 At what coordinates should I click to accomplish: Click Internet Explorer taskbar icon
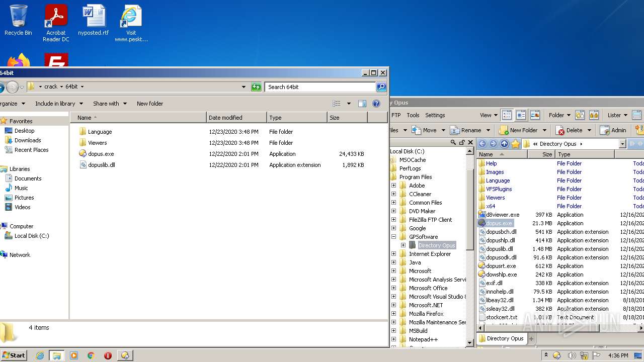point(40,355)
